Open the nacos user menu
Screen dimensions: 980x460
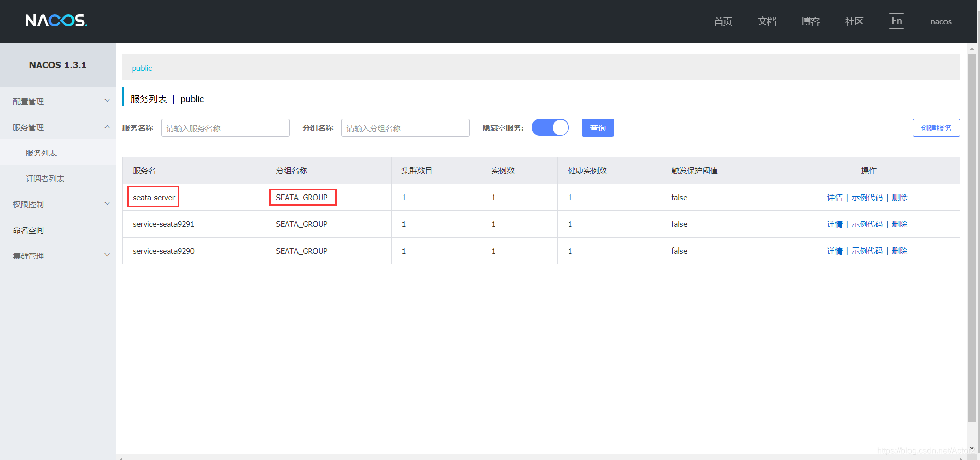pyautogui.click(x=941, y=21)
